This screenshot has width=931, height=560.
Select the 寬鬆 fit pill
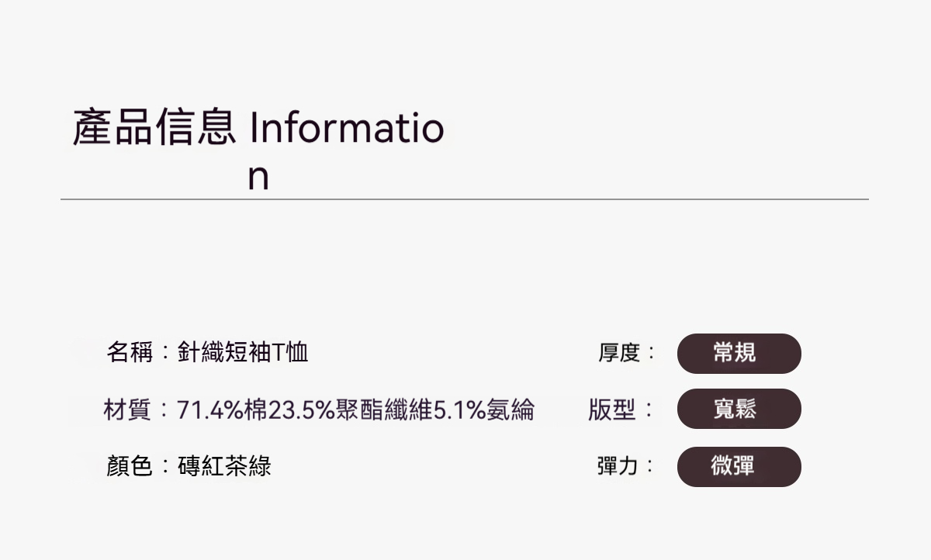click(x=739, y=409)
